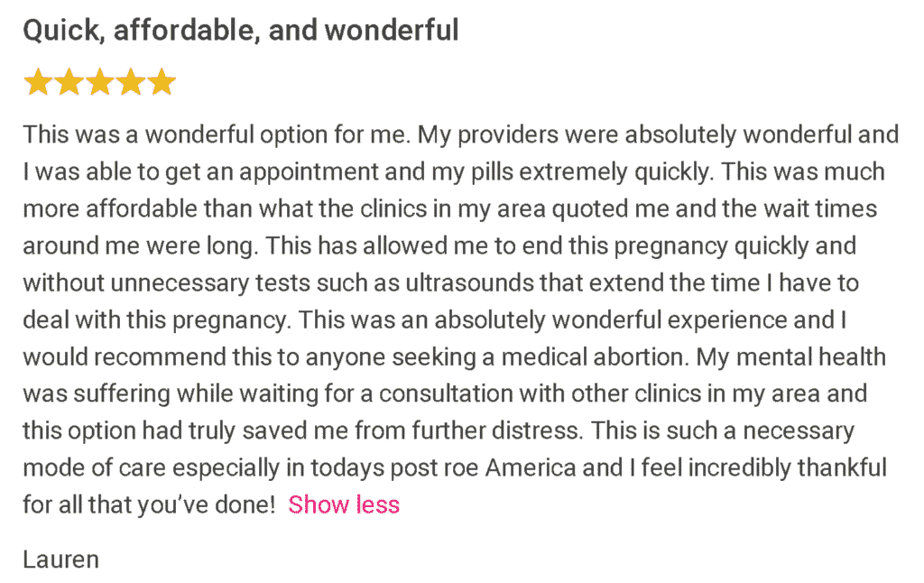Click the fourth gold rating star
The image size is (924, 583).
tap(130, 82)
